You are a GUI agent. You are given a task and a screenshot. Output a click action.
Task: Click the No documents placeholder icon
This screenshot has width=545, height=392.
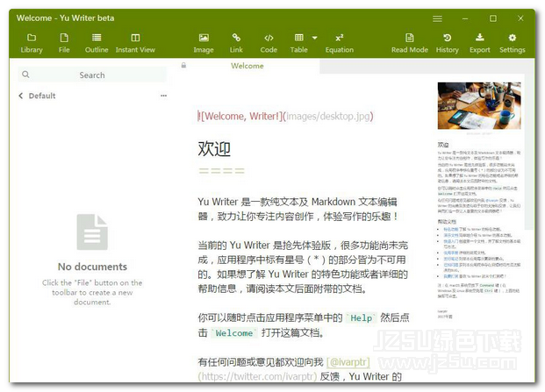(92, 232)
